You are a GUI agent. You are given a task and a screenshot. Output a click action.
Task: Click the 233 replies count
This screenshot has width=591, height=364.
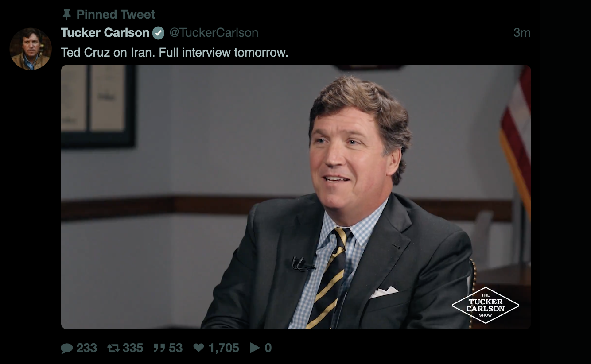coord(86,348)
